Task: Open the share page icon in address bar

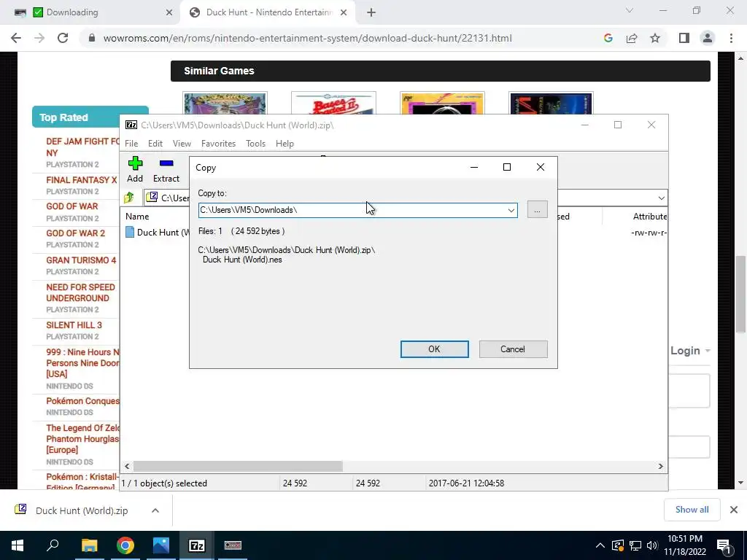Action: [632, 38]
